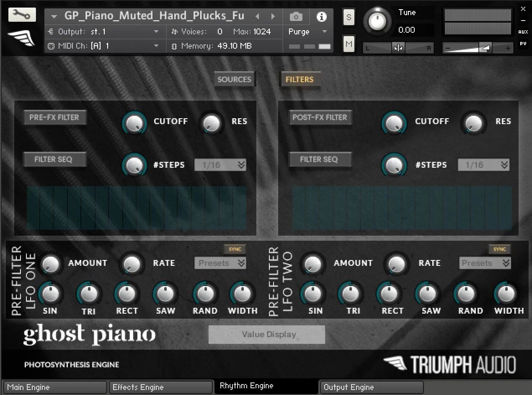The height and width of the screenshot is (395, 532).
Task: Click LFO One RAND knob
Action: [x=205, y=294]
